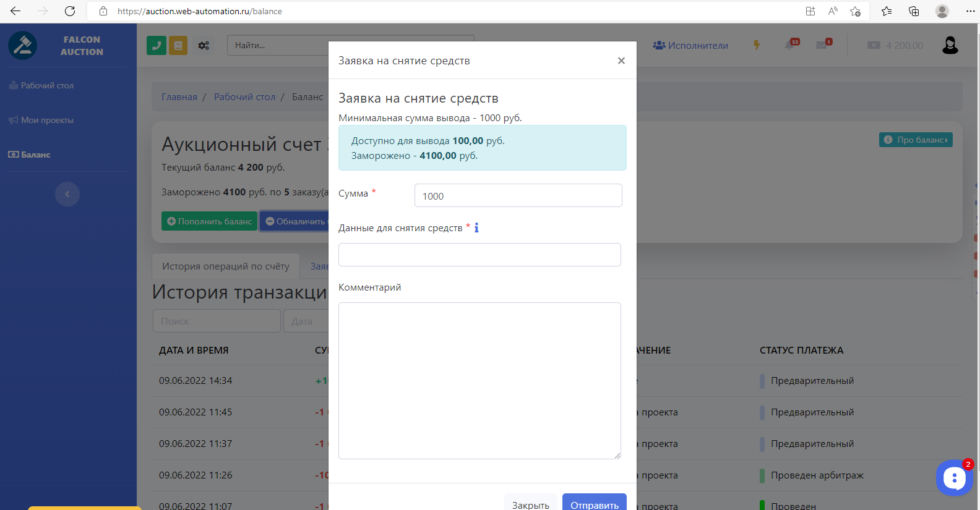Screen dimensions: 980x510
Task: Focus the withdrawal data input field
Action: [479, 255]
